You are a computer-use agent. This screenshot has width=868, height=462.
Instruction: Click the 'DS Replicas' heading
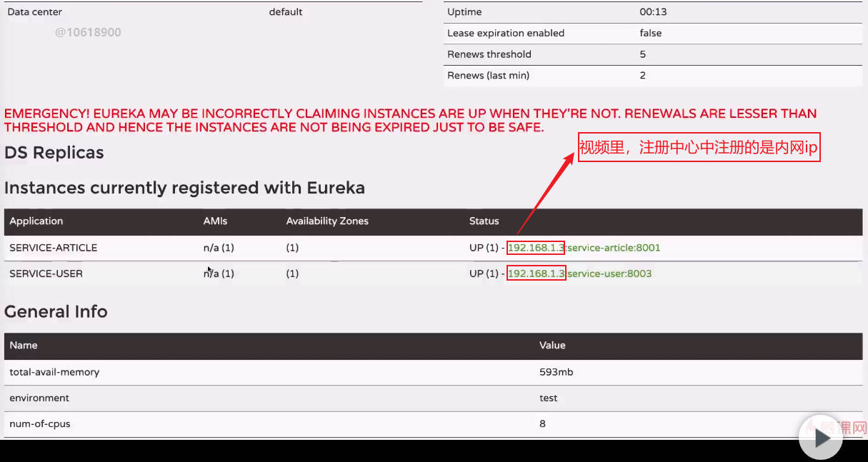pyautogui.click(x=54, y=153)
